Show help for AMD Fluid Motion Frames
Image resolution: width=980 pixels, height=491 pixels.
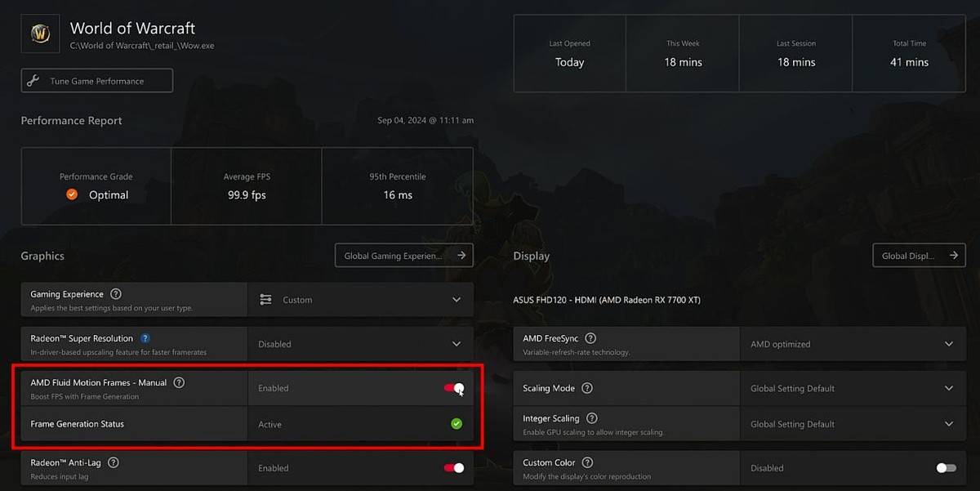(179, 382)
